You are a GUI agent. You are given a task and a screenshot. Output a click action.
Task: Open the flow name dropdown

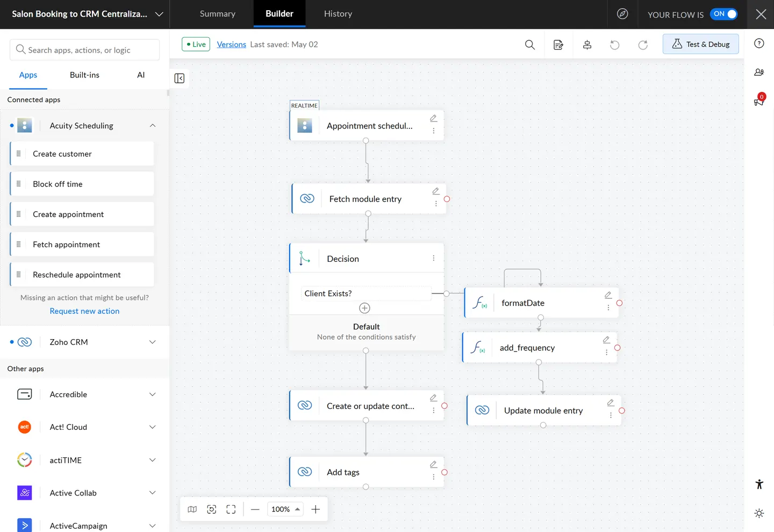click(159, 14)
